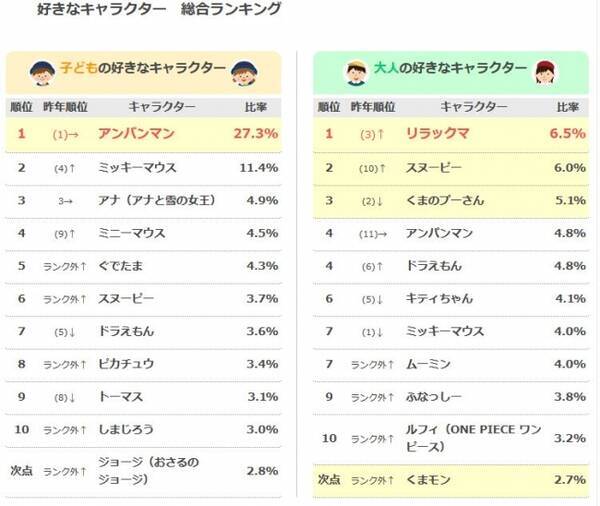
Task: Click the 大人の好きなキャラクター header text
Action: [x=451, y=69]
